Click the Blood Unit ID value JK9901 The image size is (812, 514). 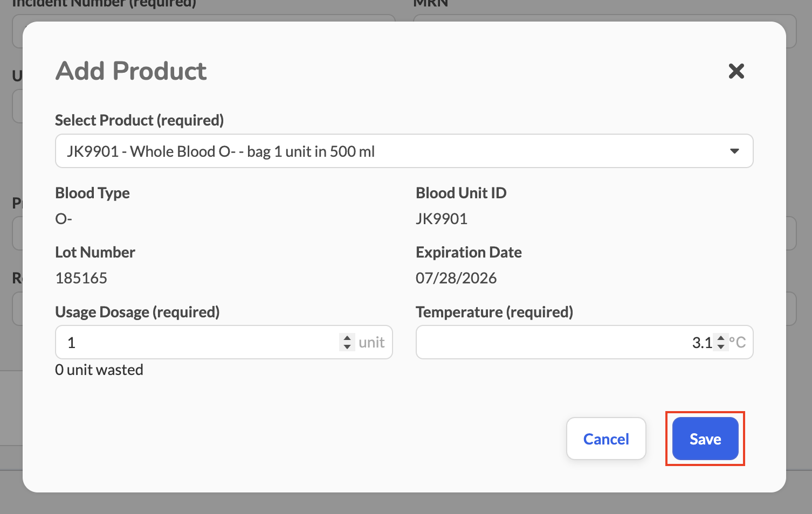(x=442, y=219)
